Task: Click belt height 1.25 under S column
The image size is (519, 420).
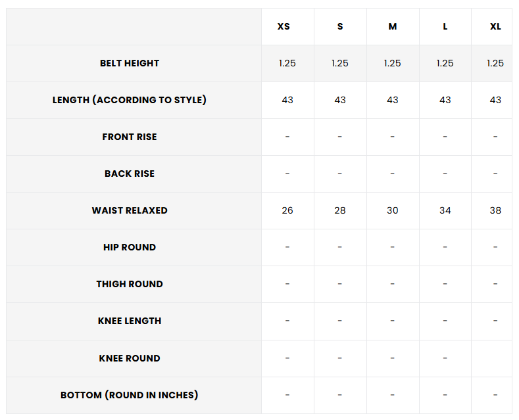Action: 340,63
